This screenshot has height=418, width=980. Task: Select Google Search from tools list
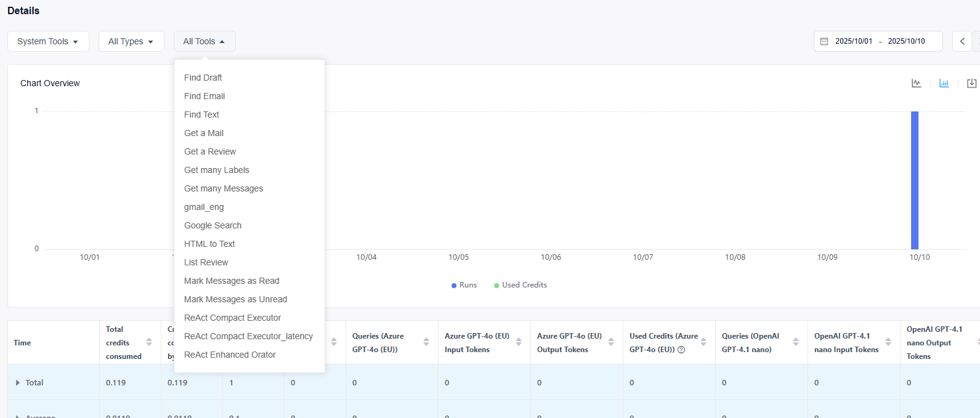point(213,225)
